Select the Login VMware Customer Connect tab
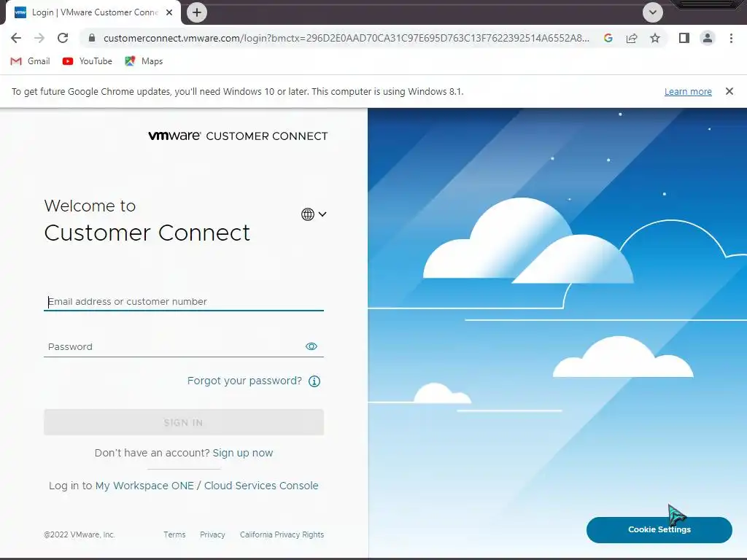The height and width of the screenshot is (560, 747). pyautogui.click(x=93, y=12)
